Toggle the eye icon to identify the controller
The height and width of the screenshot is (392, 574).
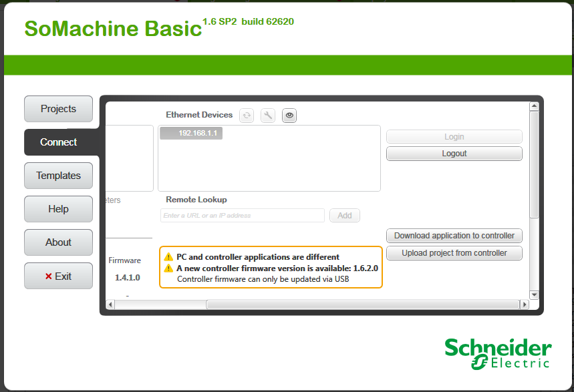pos(289,115)
